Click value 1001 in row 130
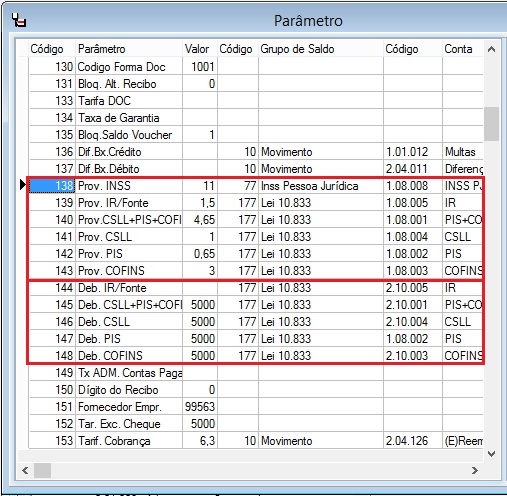507x496 pixels. pos(200,67)
